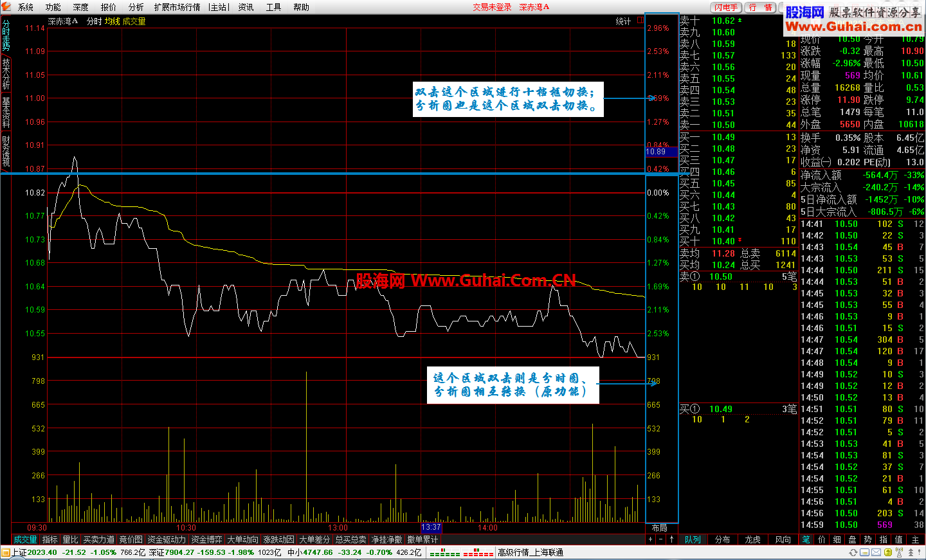Select the 主 tab in bottom right
926x560 pixels.
pos(915,539)
